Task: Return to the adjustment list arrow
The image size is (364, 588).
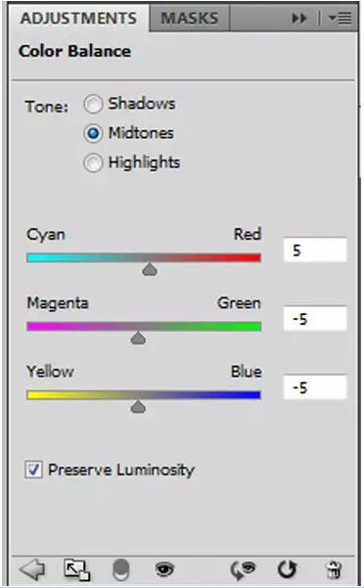Action: click(32, 569)
